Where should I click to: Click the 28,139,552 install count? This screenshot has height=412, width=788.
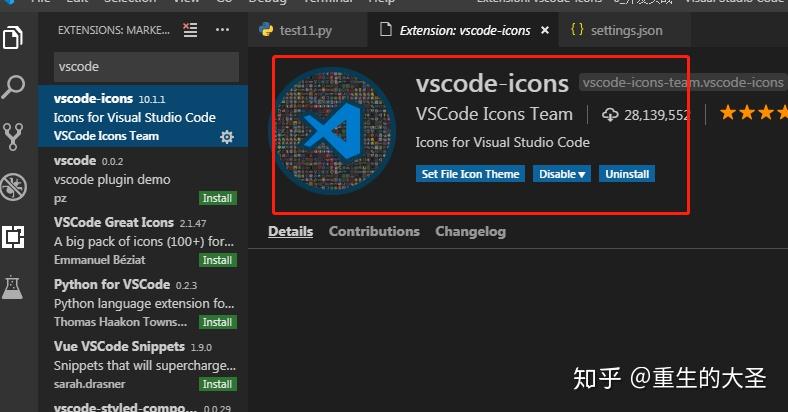pos(657,116)
